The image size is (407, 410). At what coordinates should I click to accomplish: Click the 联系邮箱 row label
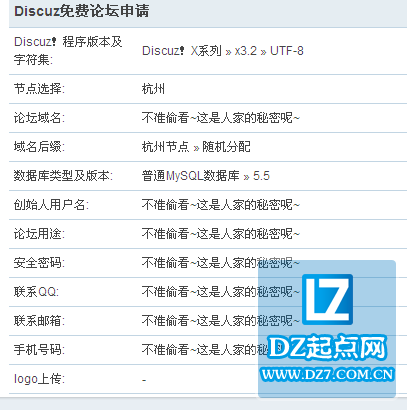coord(39,321)
